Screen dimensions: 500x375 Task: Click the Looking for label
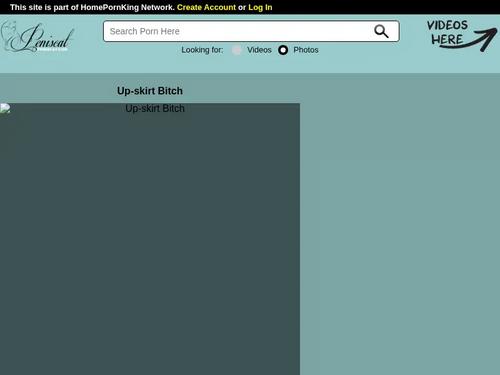202,50
